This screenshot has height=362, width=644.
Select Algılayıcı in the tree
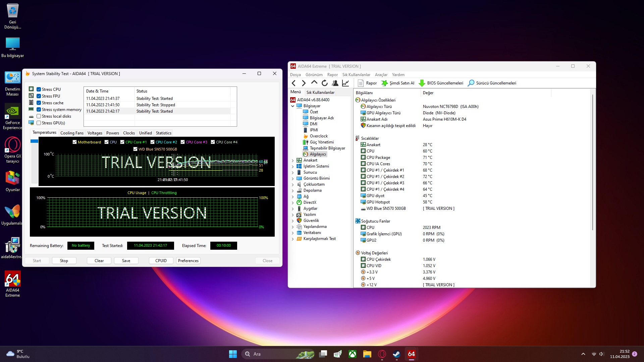coord(315,154)
